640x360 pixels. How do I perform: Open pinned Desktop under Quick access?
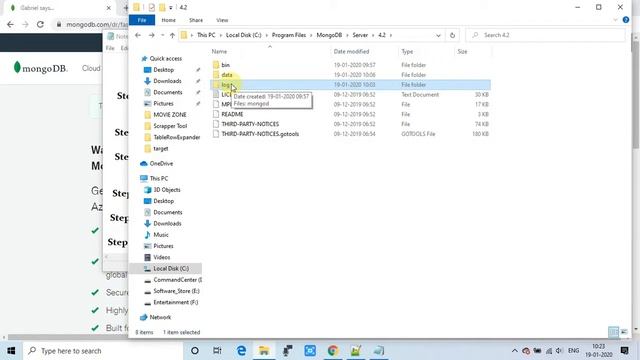pyautogui.click(x=163, y=70)
